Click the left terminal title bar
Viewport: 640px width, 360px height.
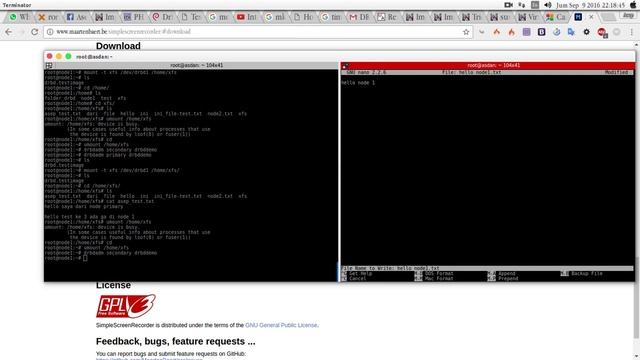192,65
